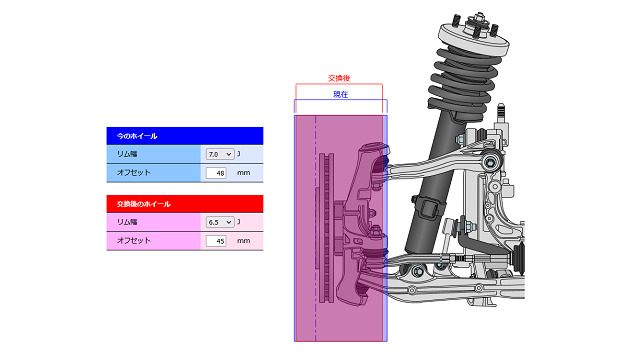This screenshot has height=360, width=640.
Task: Open the current wheel rim width dropdown showing 7.0
Action: [220, 154]
